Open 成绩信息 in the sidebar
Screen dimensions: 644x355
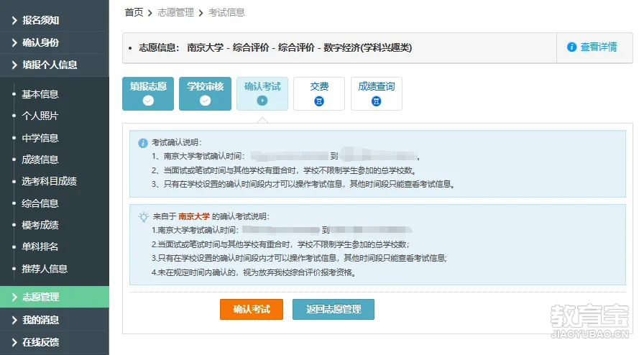pos(40,160)
